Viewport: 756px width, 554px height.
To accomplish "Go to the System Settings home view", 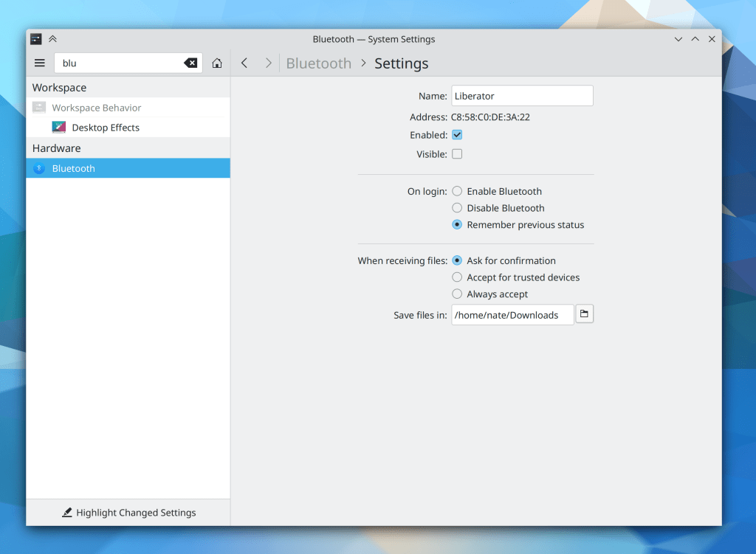I will (x=217, y=63).
